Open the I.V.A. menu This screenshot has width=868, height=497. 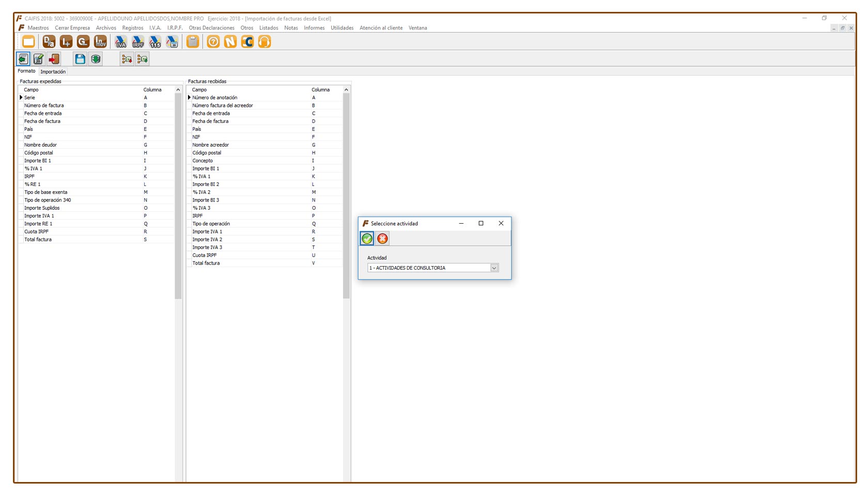(155, 28)
